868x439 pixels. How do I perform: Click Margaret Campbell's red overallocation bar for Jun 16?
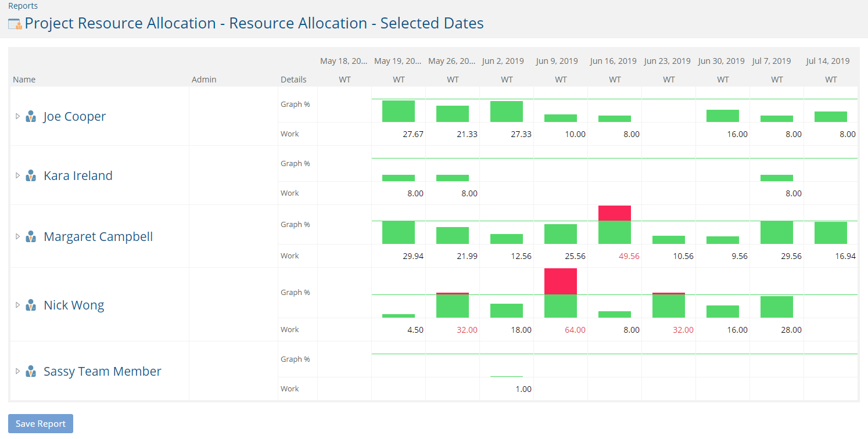(x=615, y=213)
